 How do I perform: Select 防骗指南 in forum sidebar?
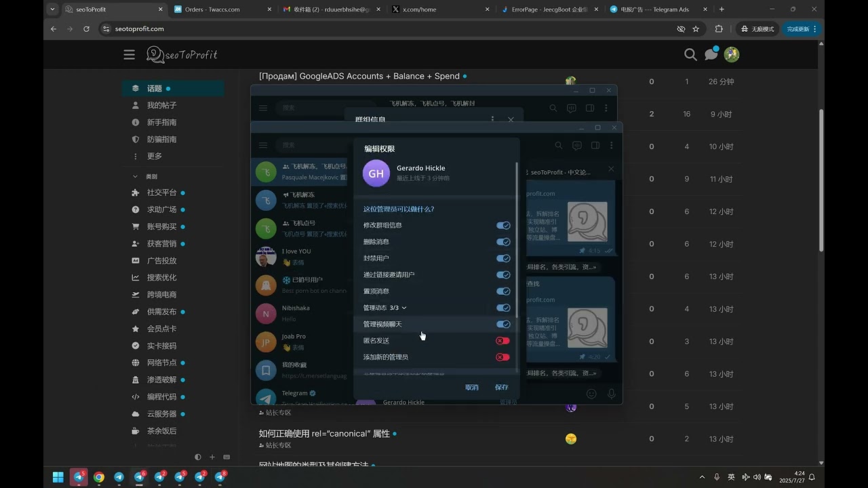[x=174, y=140]
